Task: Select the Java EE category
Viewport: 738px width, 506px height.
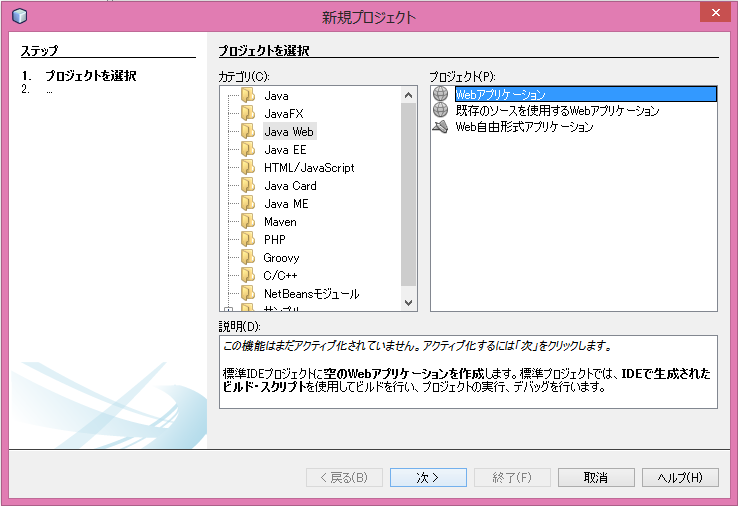Action: 285,150
